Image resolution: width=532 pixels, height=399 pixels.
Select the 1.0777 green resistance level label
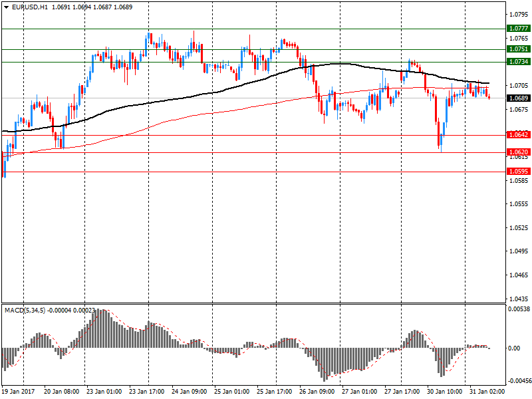tap(519, 28)
